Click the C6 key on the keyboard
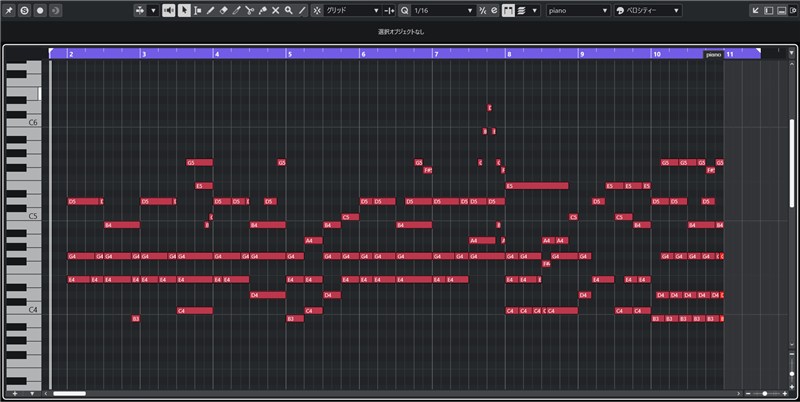Viewport: 800px width, 402px height. [23, 122]
